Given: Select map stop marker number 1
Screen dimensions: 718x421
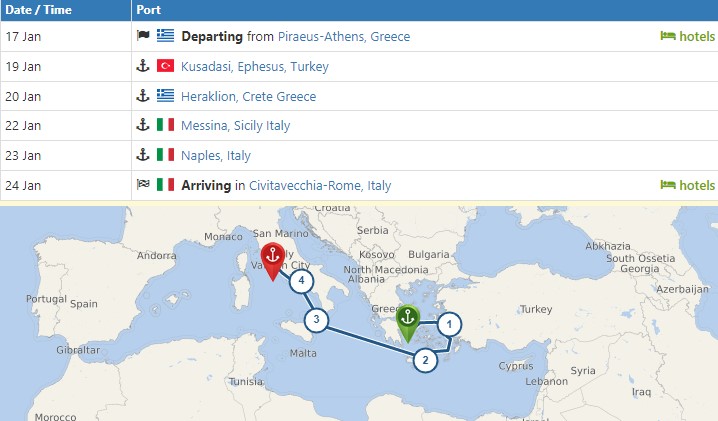Looking at the screenshot, I should 450,324.
